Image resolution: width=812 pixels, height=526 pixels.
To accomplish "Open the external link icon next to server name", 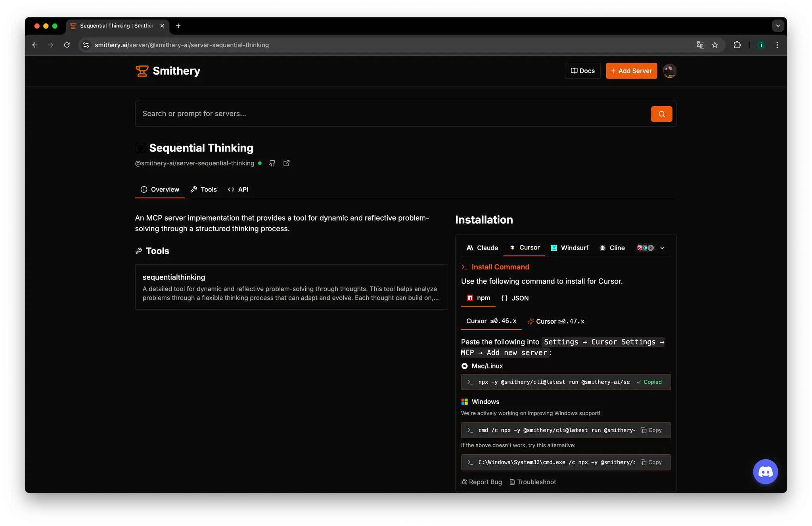I will click(286, 163).
